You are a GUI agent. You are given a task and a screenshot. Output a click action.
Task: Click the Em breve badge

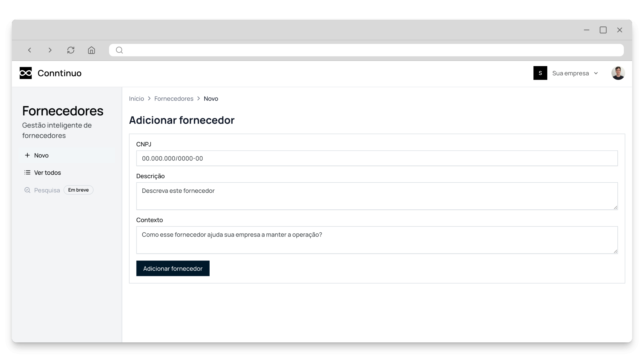(78, 190)
